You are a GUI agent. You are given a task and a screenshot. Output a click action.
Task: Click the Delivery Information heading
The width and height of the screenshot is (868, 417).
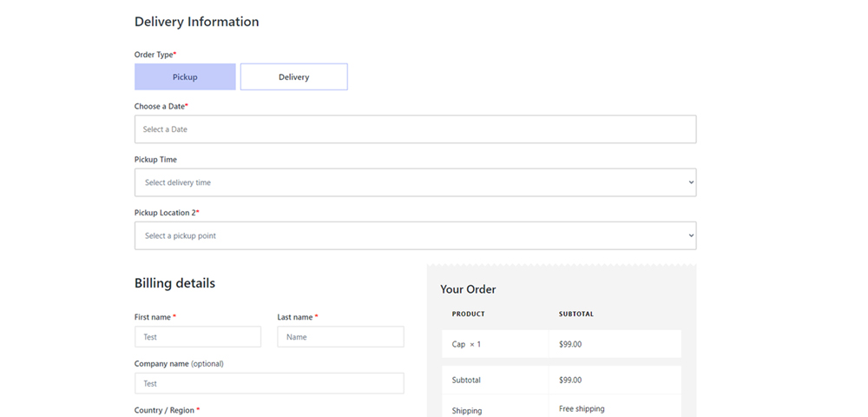196,22
